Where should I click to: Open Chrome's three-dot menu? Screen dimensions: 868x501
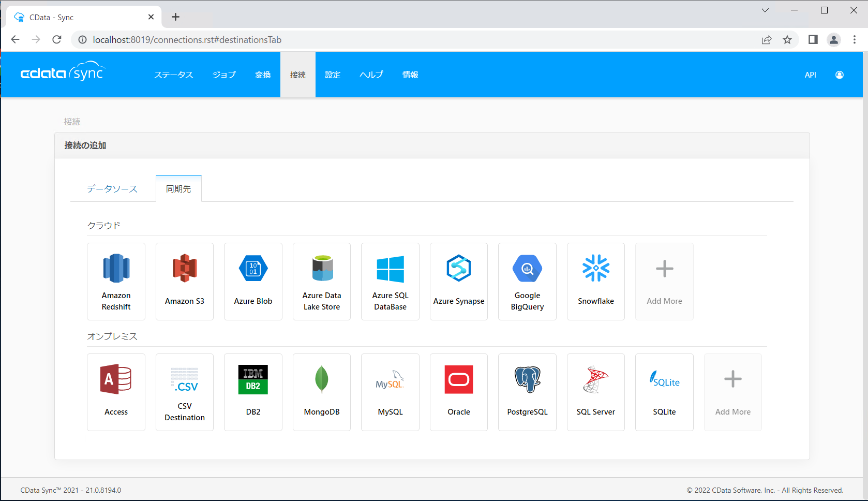855,40
